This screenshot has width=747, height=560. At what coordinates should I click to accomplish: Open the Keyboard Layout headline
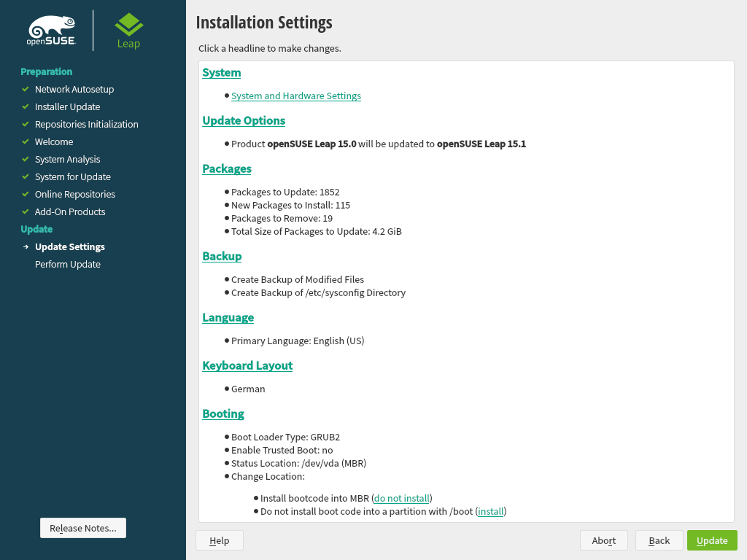[247, 365]
